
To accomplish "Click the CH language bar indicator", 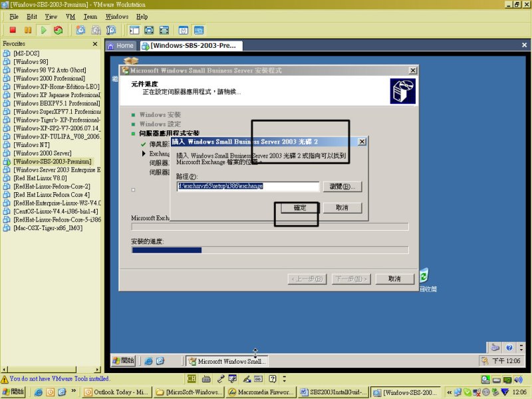I will [x=192, y=378].
